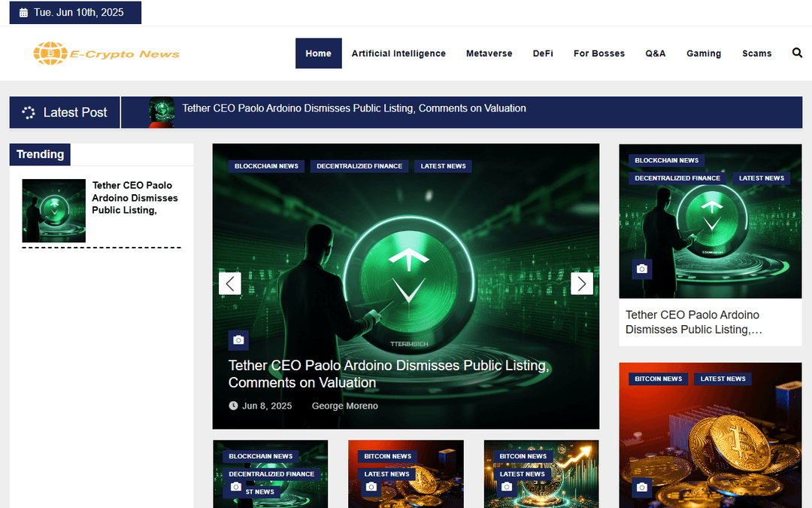Screen dimensions: 812x508
Task: Open the Artificial Intelligence menu
Action: (x=398, y=53)
